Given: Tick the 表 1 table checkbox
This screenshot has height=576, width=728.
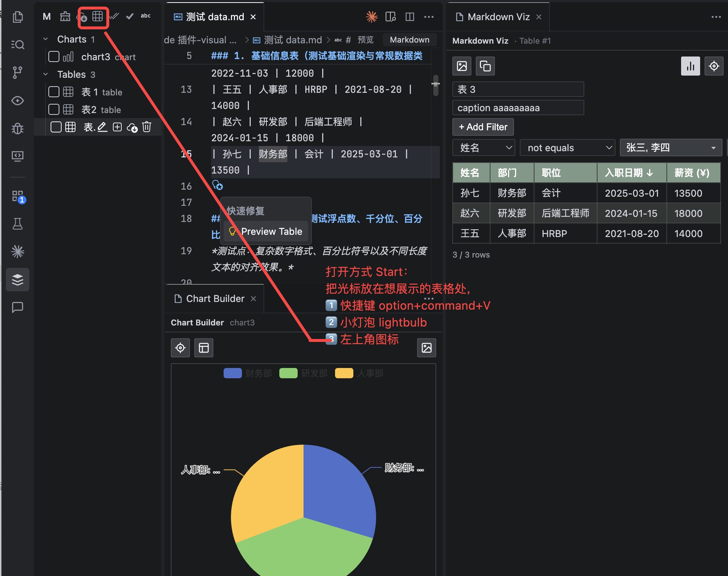Looking at the screenshot, I should pos(54,92).
